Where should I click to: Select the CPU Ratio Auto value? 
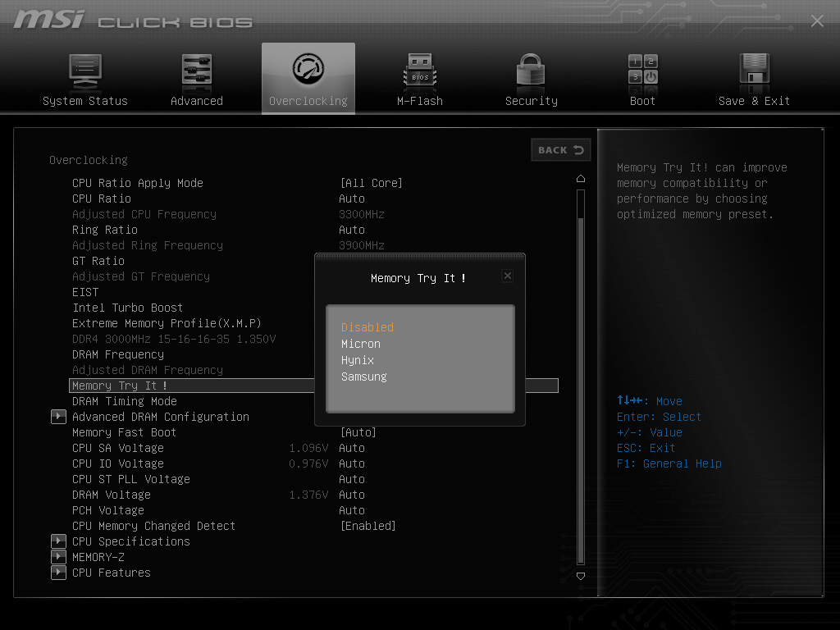[x=352, y=199]
